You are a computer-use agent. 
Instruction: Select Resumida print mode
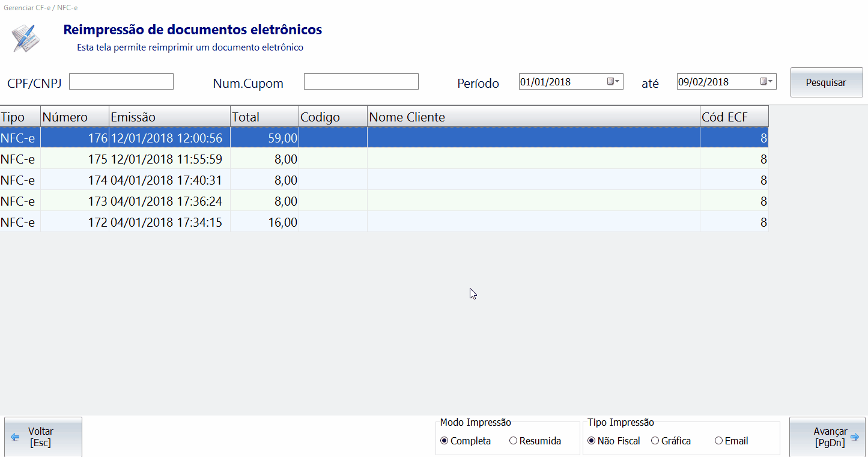click(x=535, y=441)
